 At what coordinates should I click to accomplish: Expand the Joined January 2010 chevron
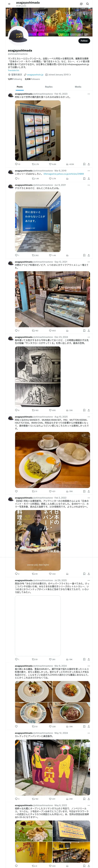(70, 75)
